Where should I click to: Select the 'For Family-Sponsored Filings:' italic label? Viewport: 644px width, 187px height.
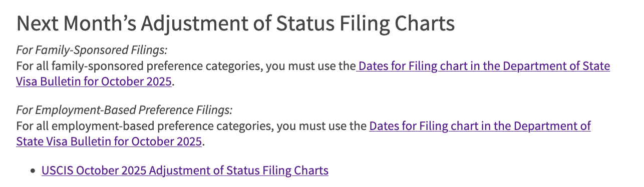(x=92, y=50)
